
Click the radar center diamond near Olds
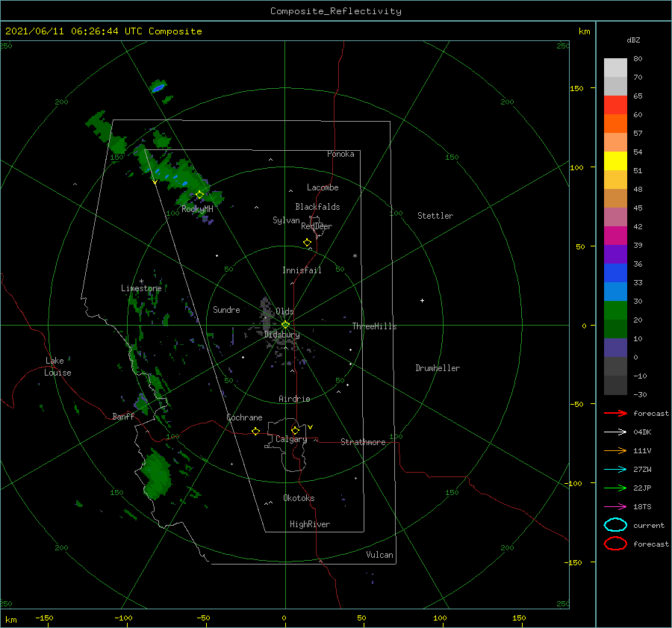285,325
